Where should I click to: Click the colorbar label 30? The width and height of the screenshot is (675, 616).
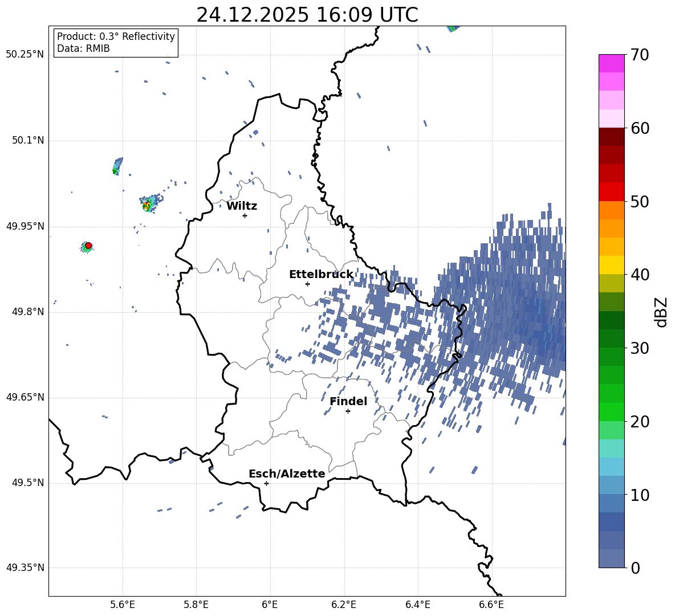(639, 348)
